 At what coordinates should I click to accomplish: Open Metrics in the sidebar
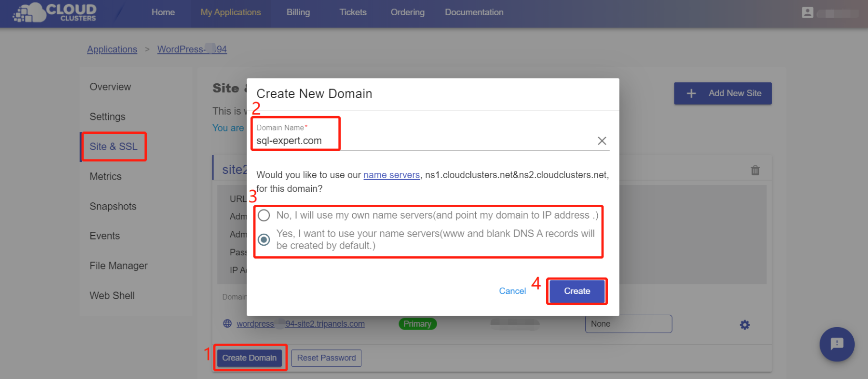tap(106, 177)
